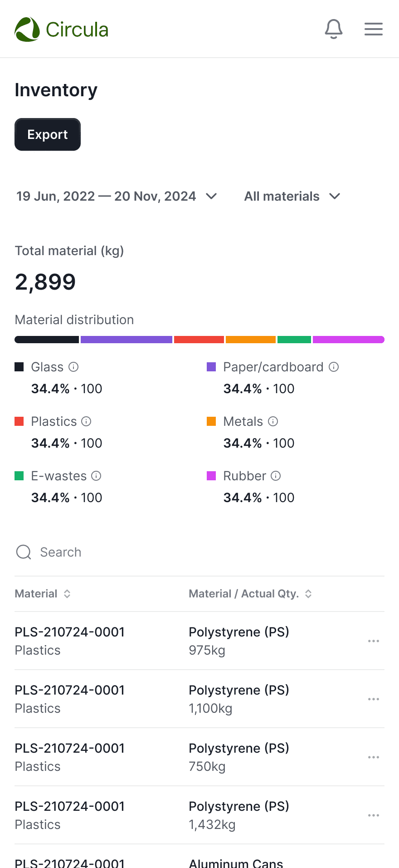Open the notifications bell icon
The image size is (399, 868).
point(334,29)
